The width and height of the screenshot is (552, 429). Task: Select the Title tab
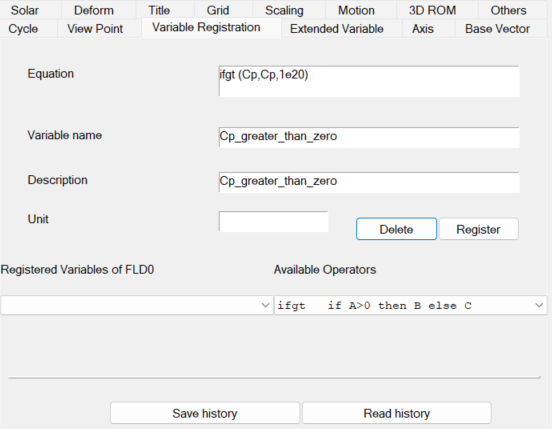pyautogui.click(x=159, y=10)
